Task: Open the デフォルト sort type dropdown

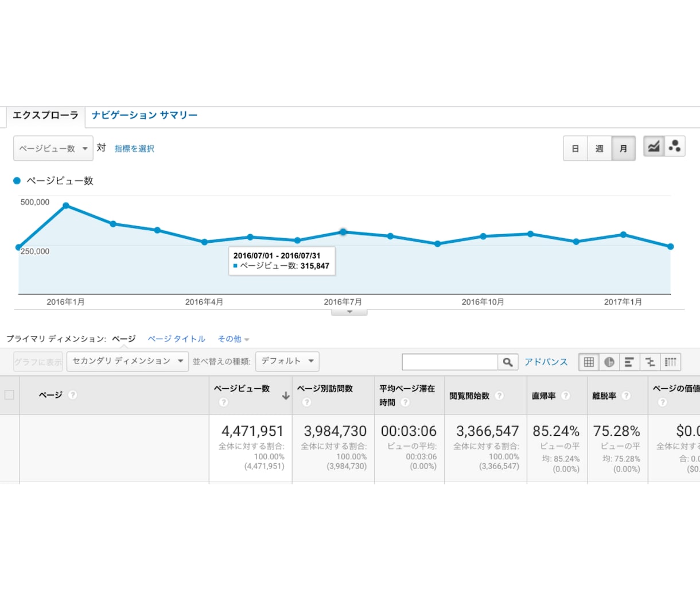Action: tap(287, 361)
